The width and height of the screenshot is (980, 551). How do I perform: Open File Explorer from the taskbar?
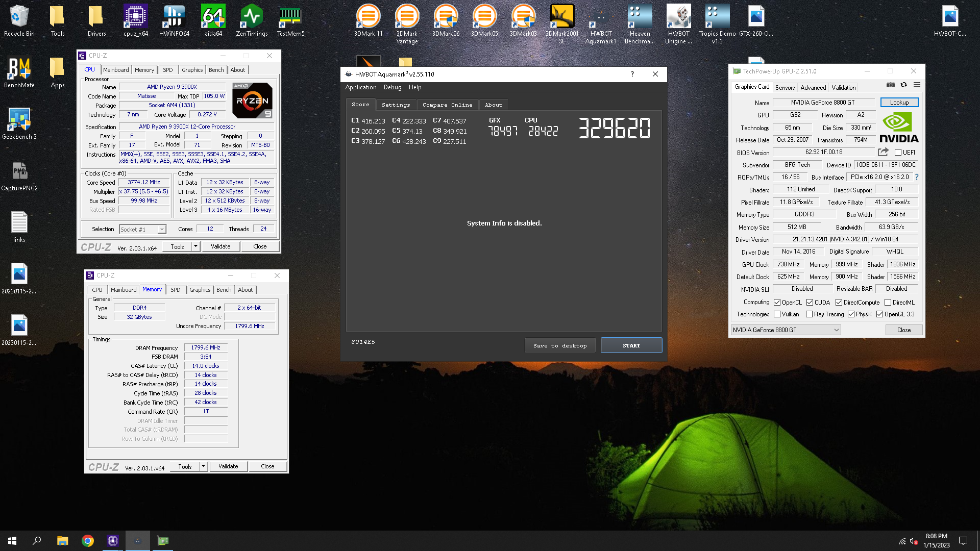(x=62, y=541)
